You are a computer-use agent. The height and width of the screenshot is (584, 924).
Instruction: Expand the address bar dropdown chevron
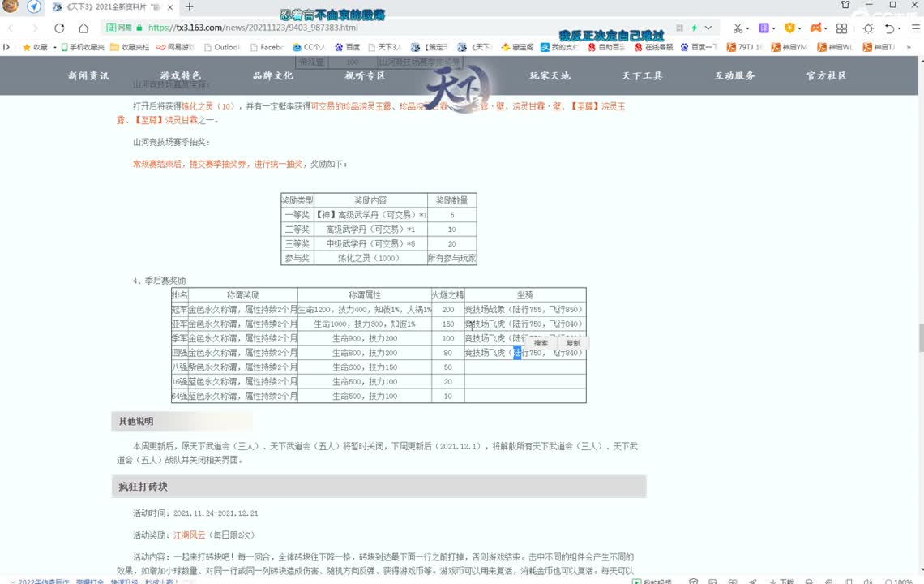point(708,28)
